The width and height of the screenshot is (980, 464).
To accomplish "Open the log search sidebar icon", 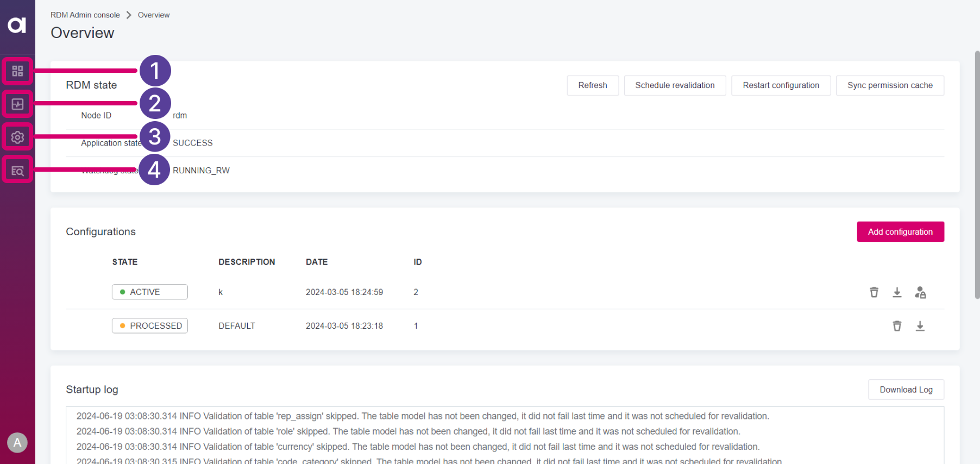I will coord(17,171).
